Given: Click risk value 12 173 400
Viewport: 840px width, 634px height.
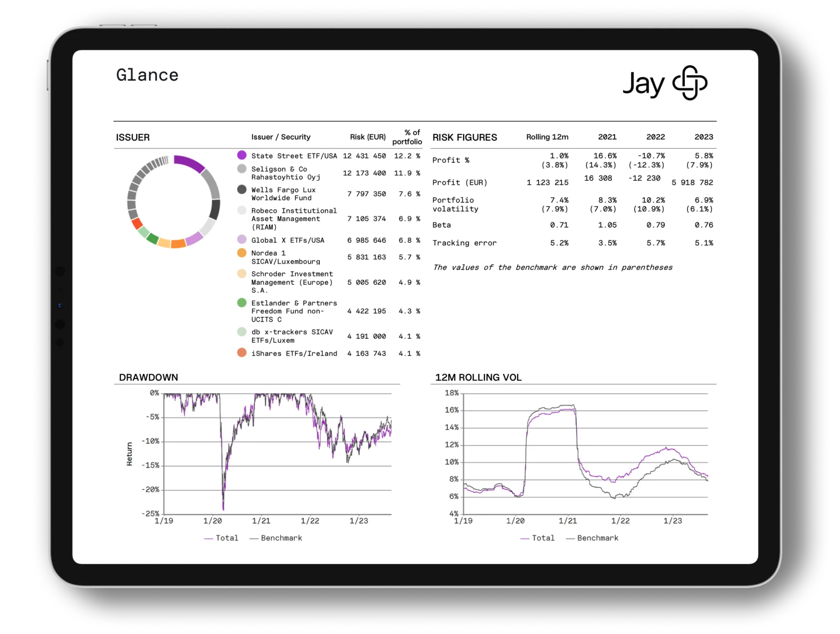Looking at the screenshot, I should coord(364,173).
